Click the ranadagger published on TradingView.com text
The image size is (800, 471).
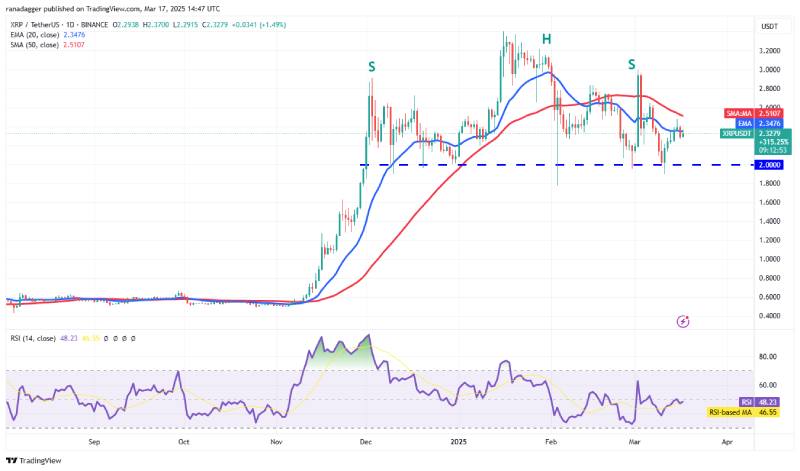pos(113,9)
